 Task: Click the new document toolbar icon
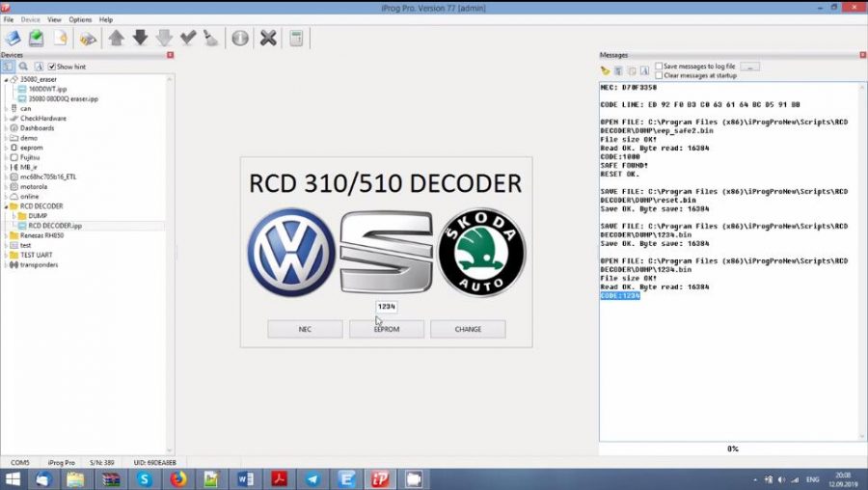coord(61,39)
